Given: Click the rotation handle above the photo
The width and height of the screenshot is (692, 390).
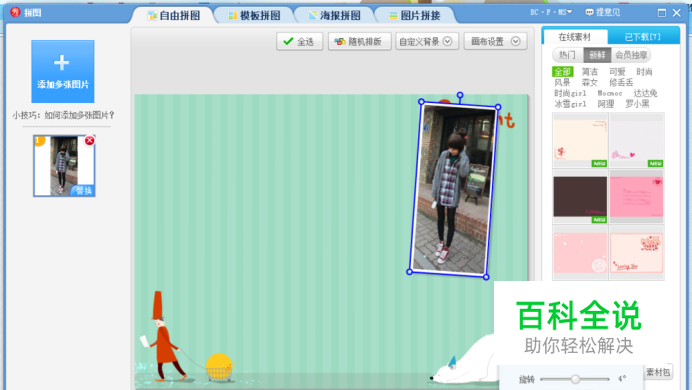Looking at the screenshot, I should pos(460,95).
